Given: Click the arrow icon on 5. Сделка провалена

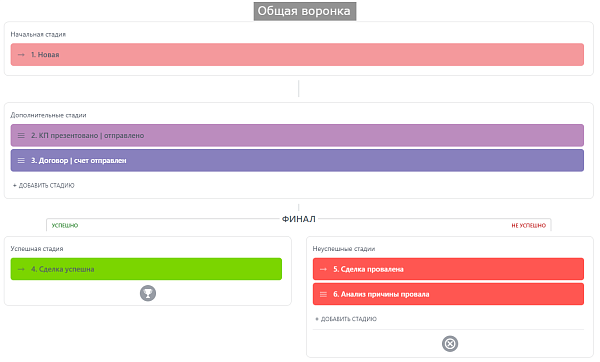Looking at the screenshot, I should click(x=323, y=269).
